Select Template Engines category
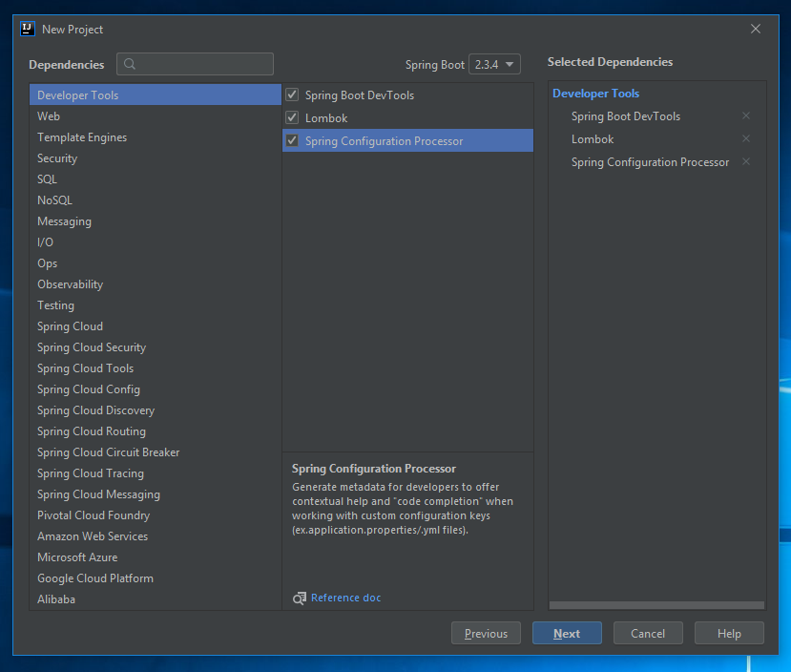 tap(156, 137)
